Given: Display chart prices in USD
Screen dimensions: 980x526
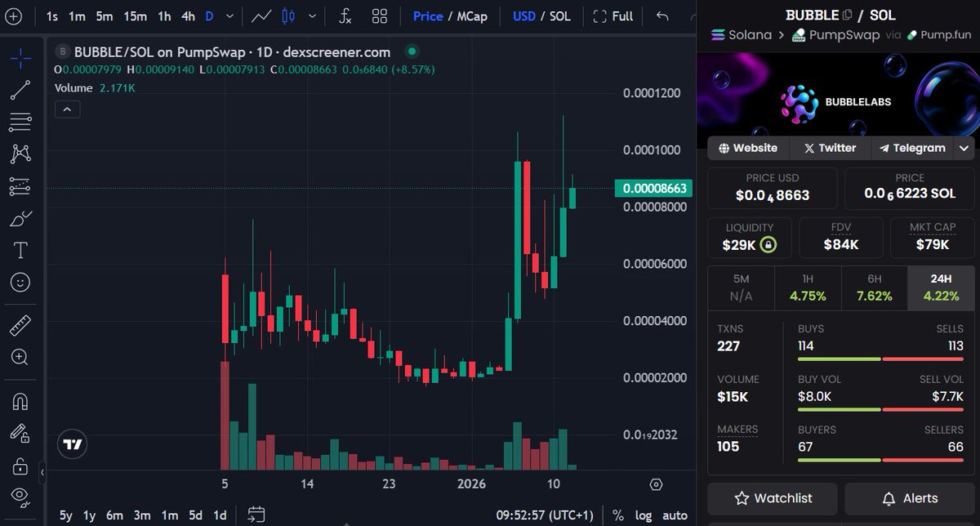Looking at the screenshot, I should [525, 16].
